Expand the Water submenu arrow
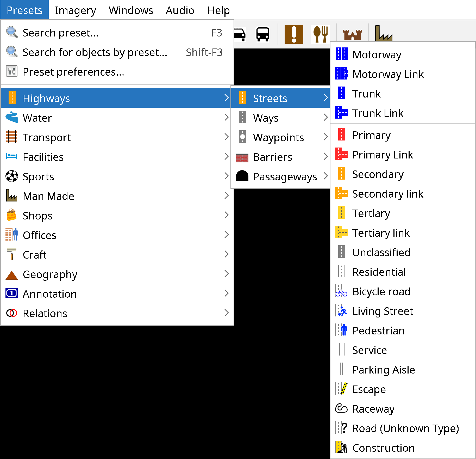This screenshot has width=476, height=459. tap(226, 118)
